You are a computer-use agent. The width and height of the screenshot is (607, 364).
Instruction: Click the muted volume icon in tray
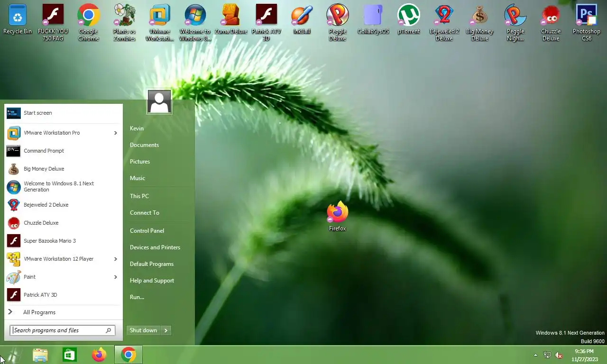click(559, 355)
